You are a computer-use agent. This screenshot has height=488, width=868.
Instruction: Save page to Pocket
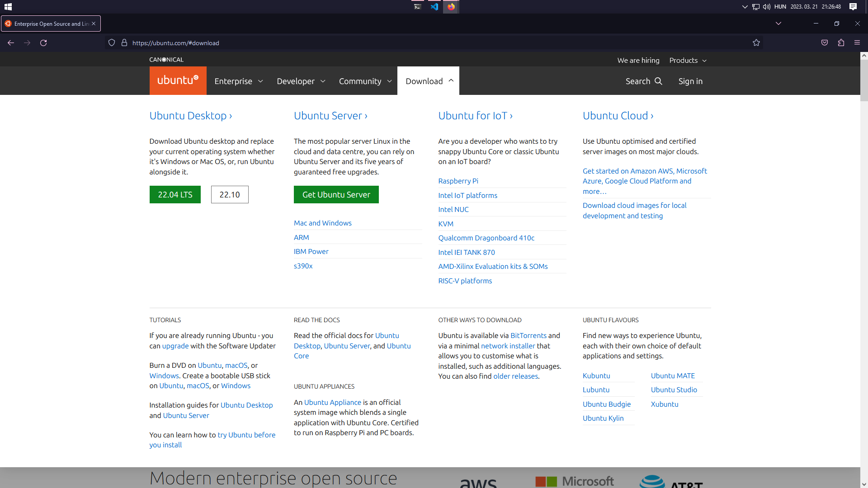pyautogui.click(x=825, y=43)
